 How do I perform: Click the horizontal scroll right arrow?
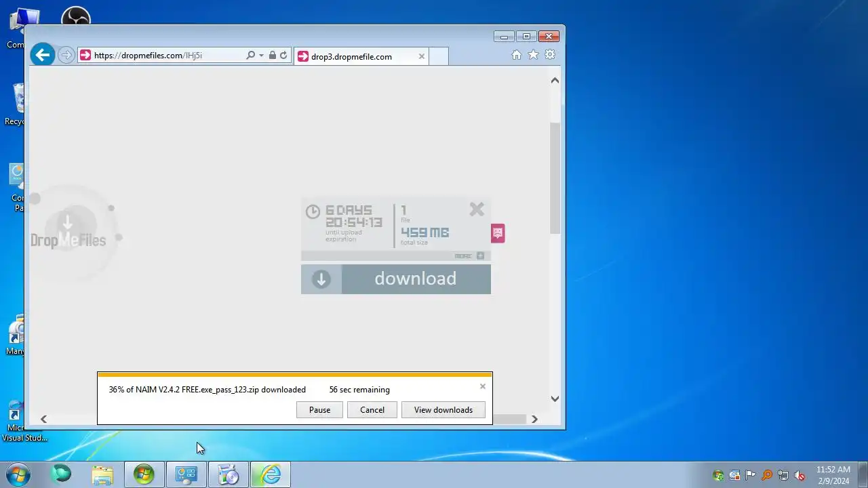(x=534, y=419)
